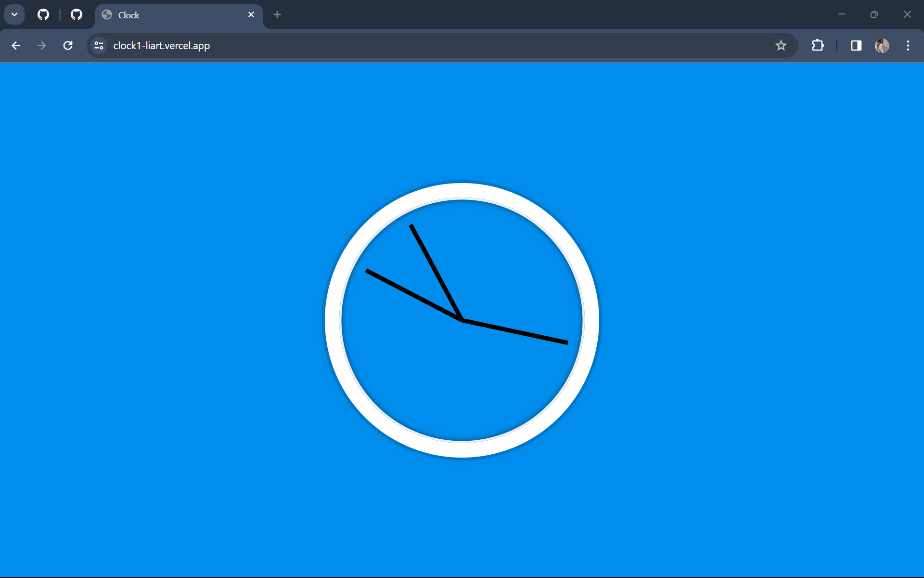Click the back navigation arrow
This screenshot has height=578, width=924.
click(16, 45)
